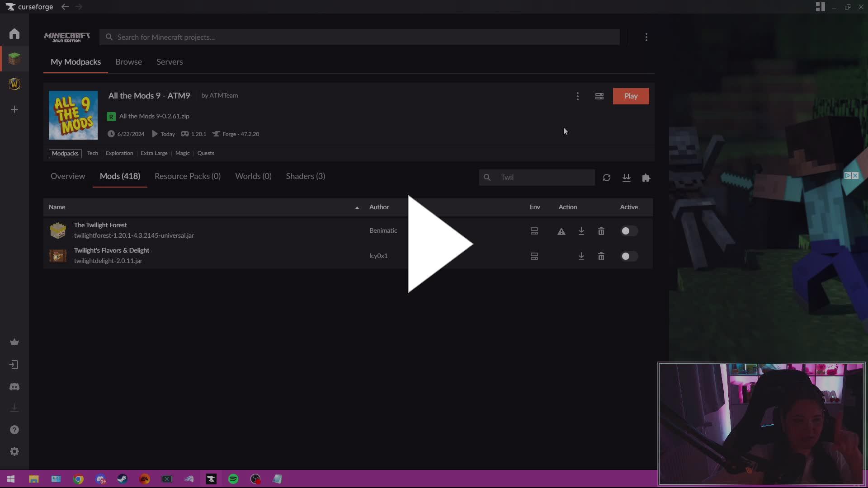The image size is (868, 488).
Task: Click the mod search field showing Twil
Action: [537, 177]
